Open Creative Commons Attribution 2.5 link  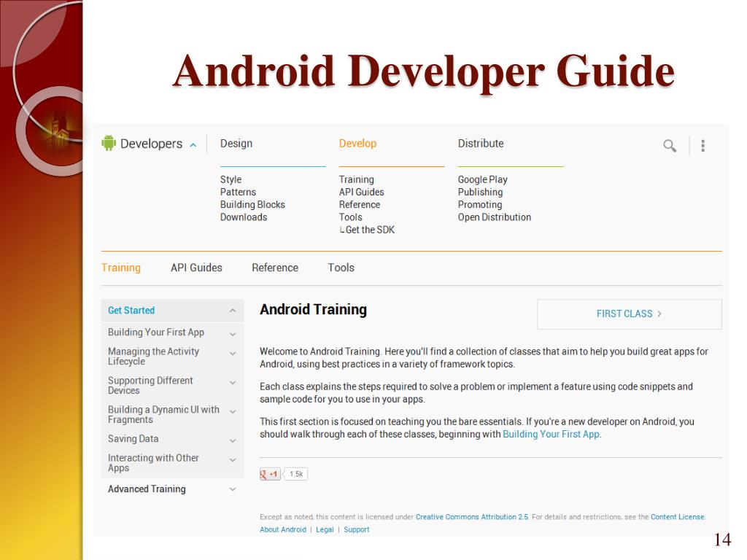click(472, 517)
